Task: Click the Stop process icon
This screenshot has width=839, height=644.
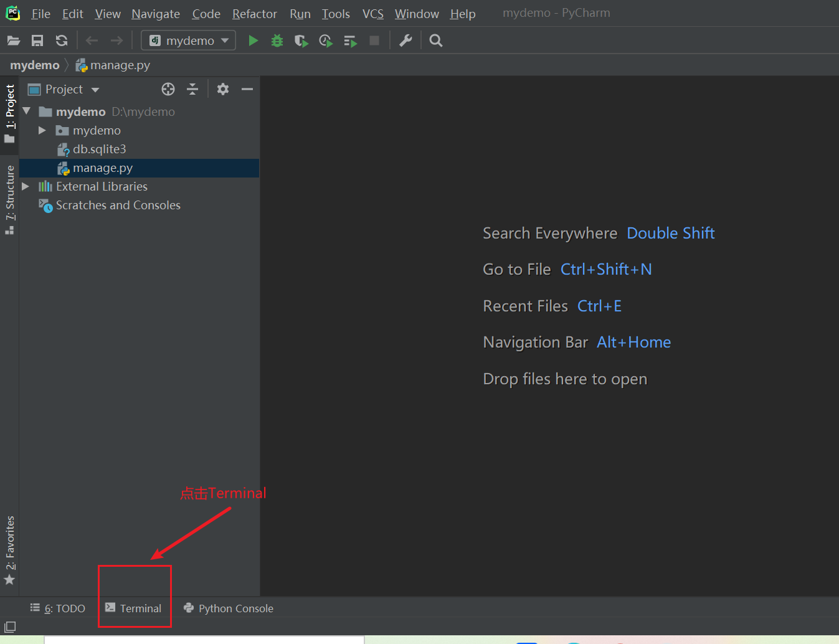Action: [x=374, y=40]
